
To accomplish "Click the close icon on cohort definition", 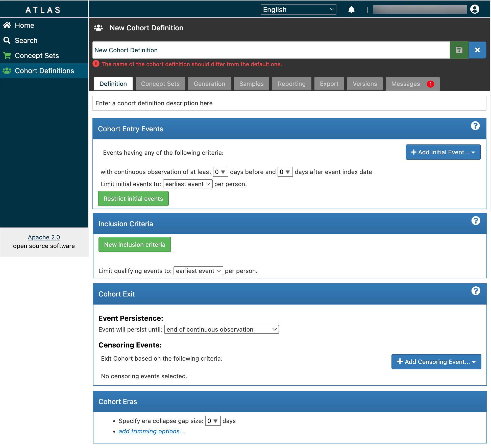I will coord(477,50).
